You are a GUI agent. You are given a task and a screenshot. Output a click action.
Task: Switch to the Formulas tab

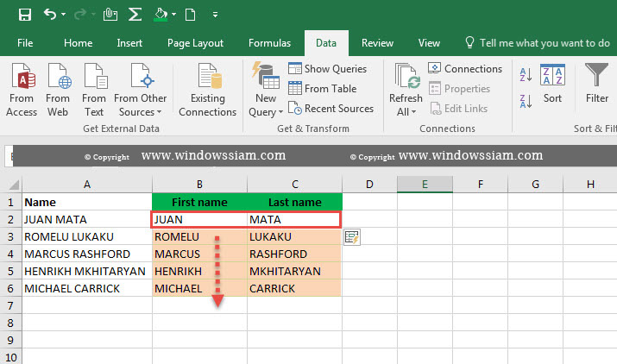coord(269,43)
